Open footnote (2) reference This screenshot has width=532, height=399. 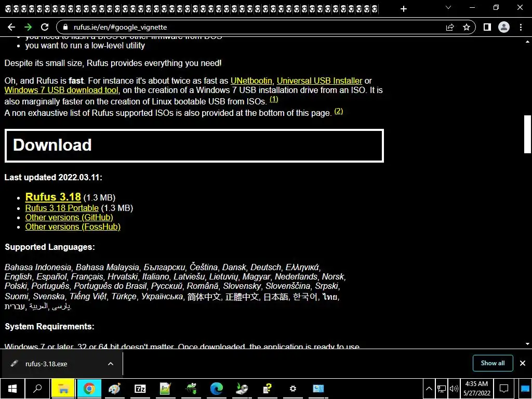[x=339, y=111]
